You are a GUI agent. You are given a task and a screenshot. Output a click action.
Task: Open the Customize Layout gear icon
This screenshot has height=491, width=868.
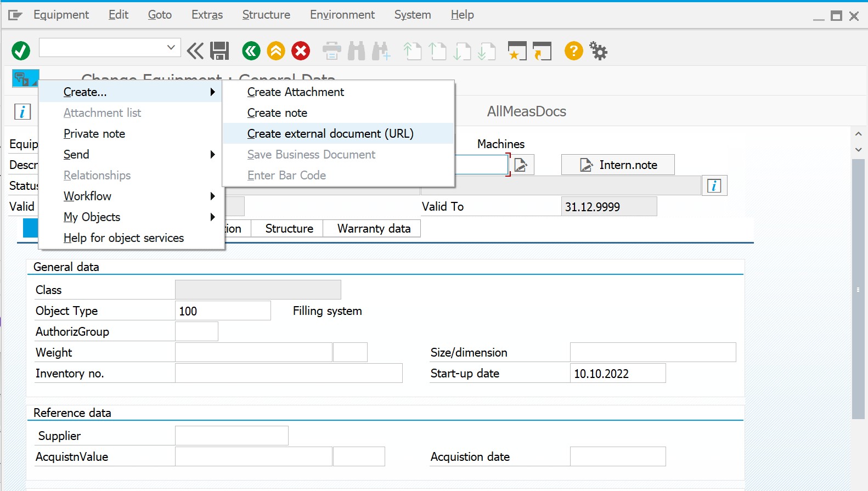pos(598,51)
